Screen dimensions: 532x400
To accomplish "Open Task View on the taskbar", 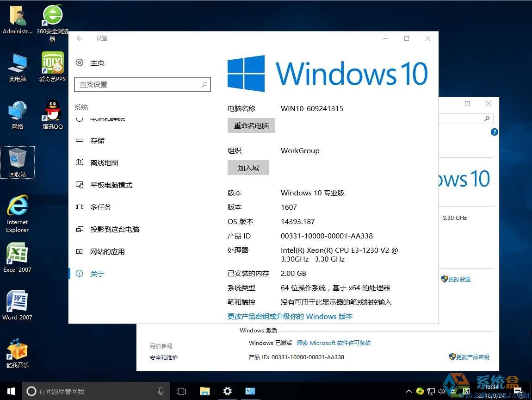I will click(x=181, y=391).
